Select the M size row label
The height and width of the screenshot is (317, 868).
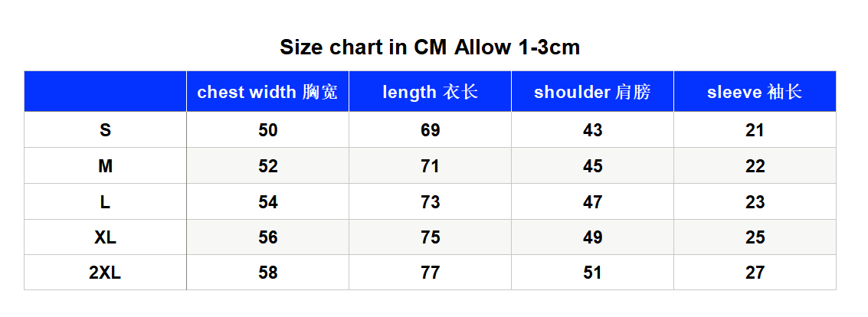pos(105,166)
